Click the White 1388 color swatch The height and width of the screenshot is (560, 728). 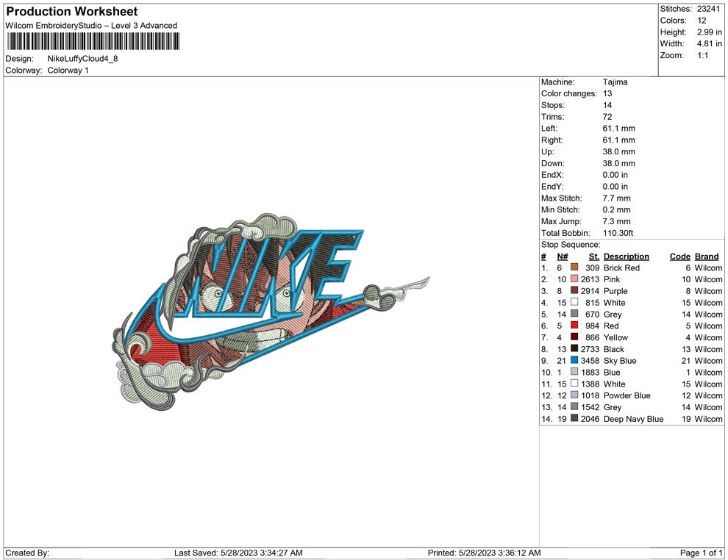point(574,383)
